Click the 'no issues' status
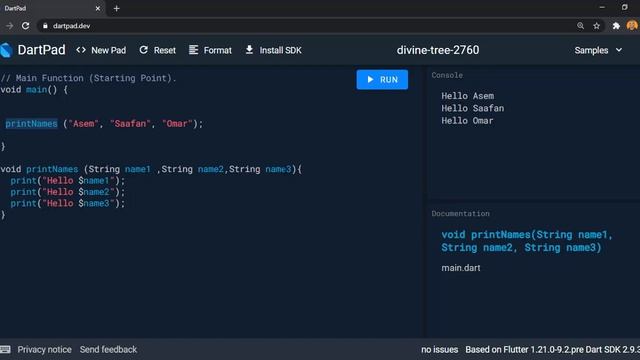The height and width of the screenshot is (360, 640). pyautogui.click(x=440, y=349)
